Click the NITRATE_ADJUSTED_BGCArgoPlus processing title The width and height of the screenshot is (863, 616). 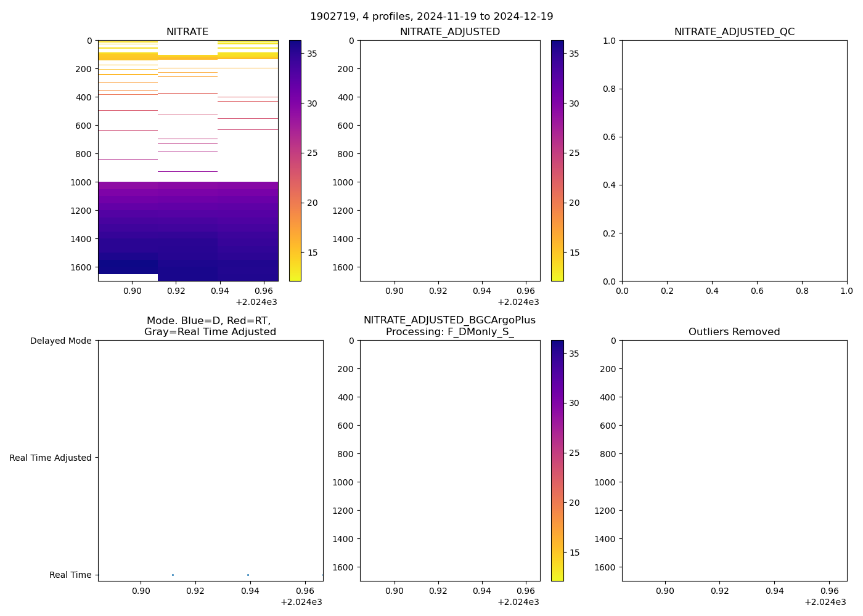[449, 326]
